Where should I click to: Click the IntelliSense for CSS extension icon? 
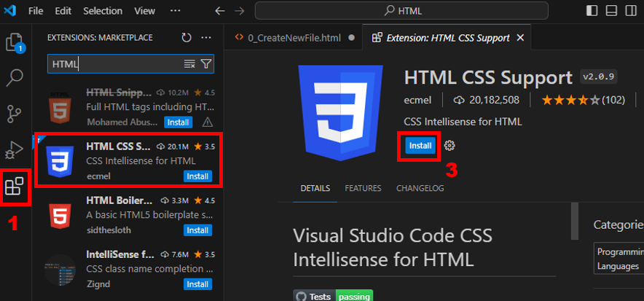(60, 270)
